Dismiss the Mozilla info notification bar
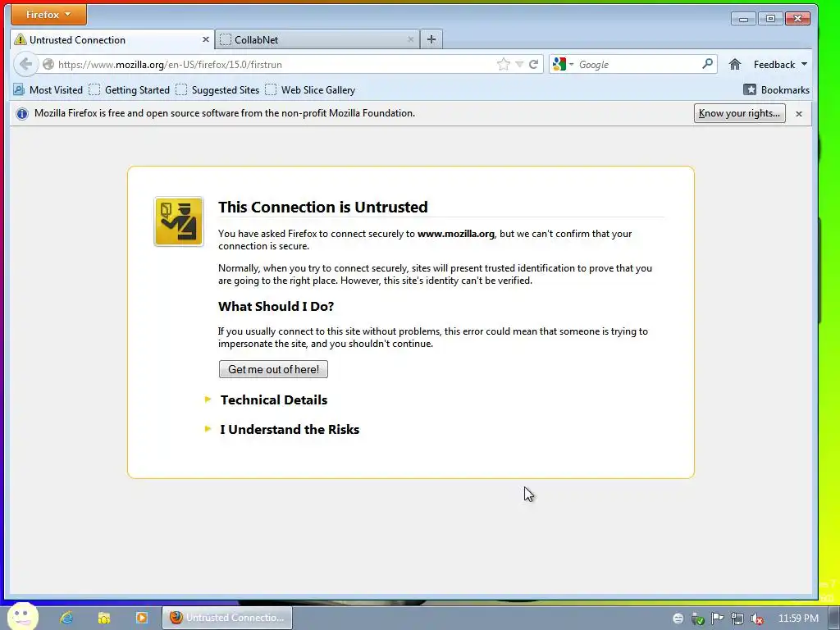840x630 pixels. coord(799,113)
